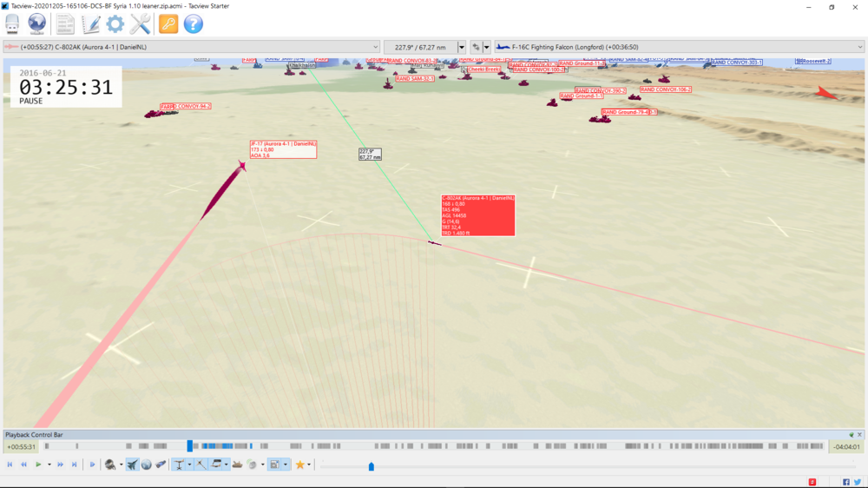Select the F-17 Aurora 4-1 DanielNL label

(x=284, y=149)
